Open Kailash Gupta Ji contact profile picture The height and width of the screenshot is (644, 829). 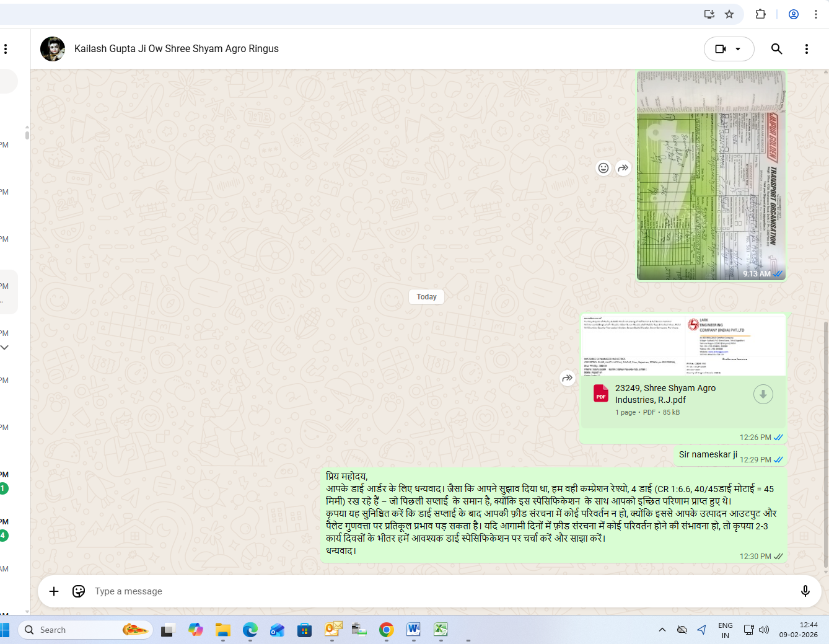[53, 49]
